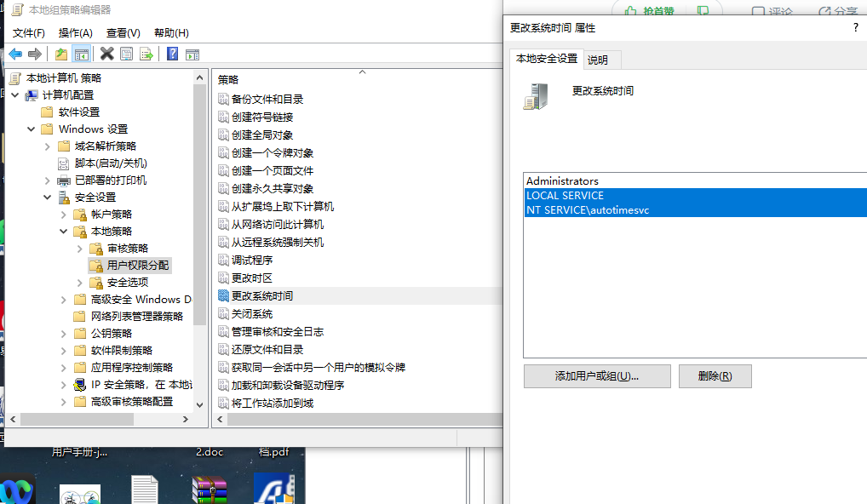Viewport: 867px width, 504px height.
Task: Expand the 已部署的打印机 node
Action: point(47,180)
